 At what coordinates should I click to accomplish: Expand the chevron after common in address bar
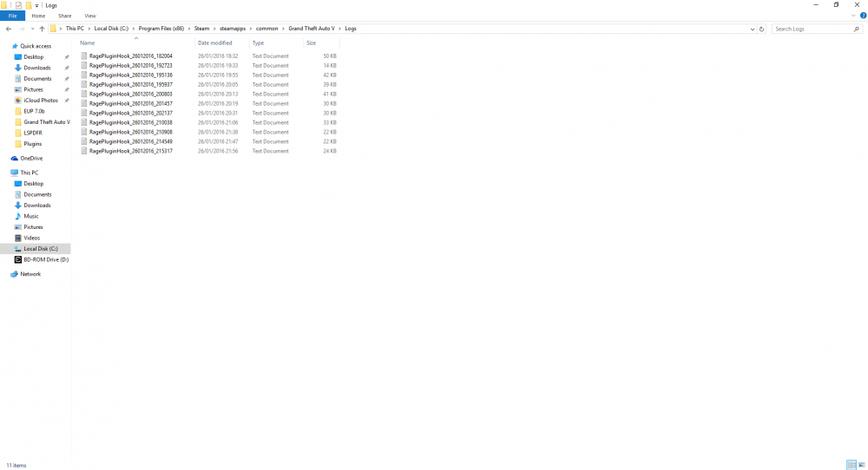[x=283, y=29]
